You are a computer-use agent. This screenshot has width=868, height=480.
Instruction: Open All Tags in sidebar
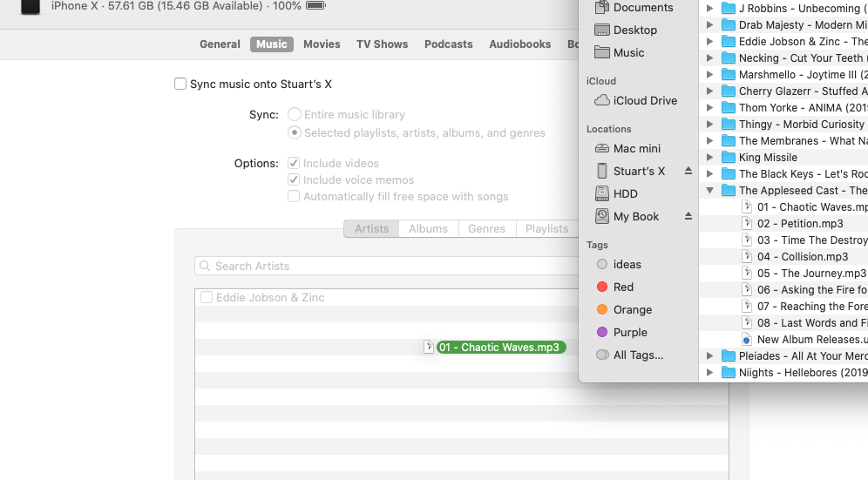(630, 355)
